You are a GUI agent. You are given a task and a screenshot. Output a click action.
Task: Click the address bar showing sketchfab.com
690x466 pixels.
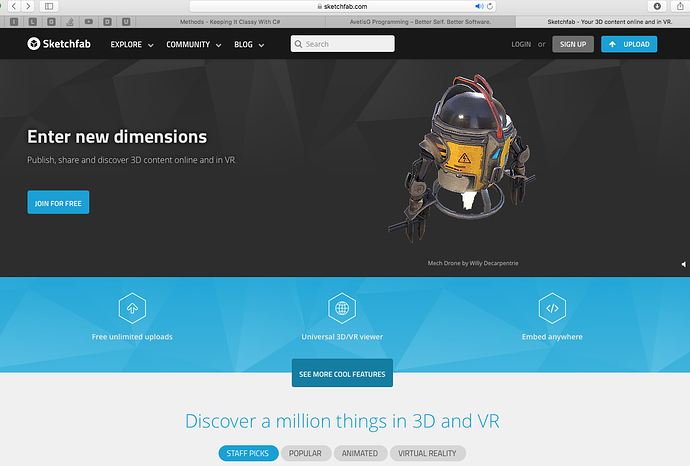[343, 6]
